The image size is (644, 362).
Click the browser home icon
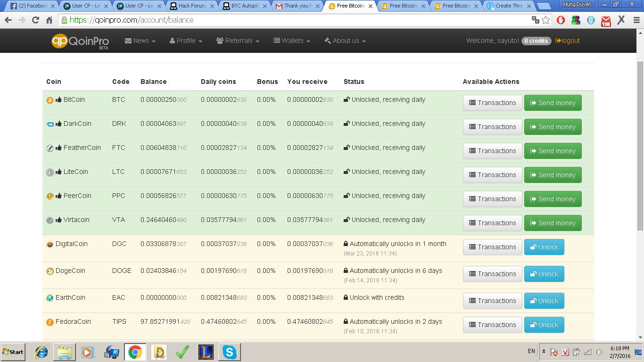coord(49,20)
